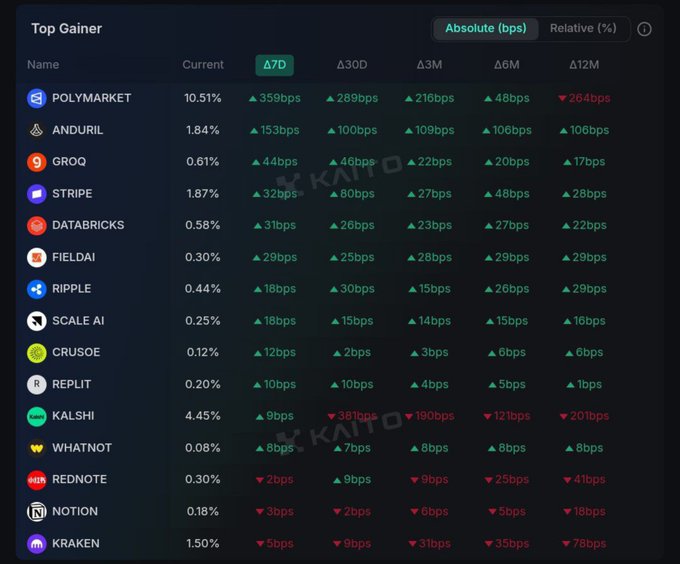
Task: Switch to Relative (%) view
Action: [x=583, y=29]
